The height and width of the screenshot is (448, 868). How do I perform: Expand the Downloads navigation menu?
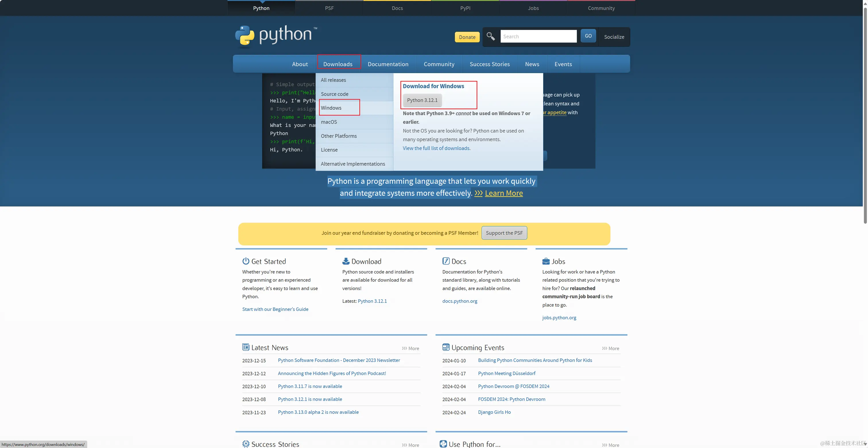point(338,64)
